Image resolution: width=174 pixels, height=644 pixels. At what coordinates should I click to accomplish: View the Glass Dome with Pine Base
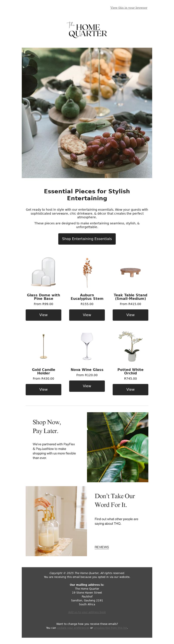[43, 315]
